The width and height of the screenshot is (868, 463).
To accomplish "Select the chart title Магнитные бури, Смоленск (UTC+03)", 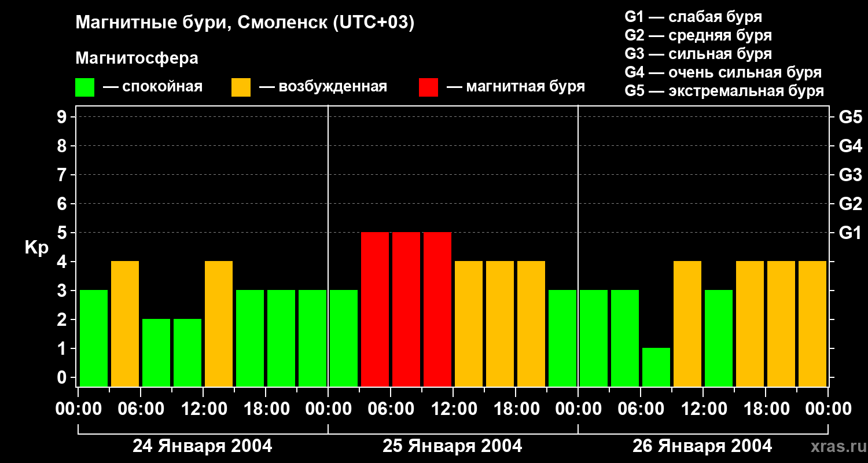I will point(245,23).
